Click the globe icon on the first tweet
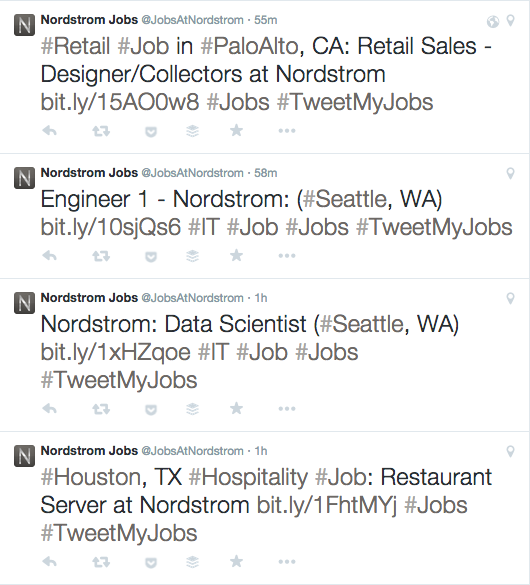530x585 pixels. 493,21
